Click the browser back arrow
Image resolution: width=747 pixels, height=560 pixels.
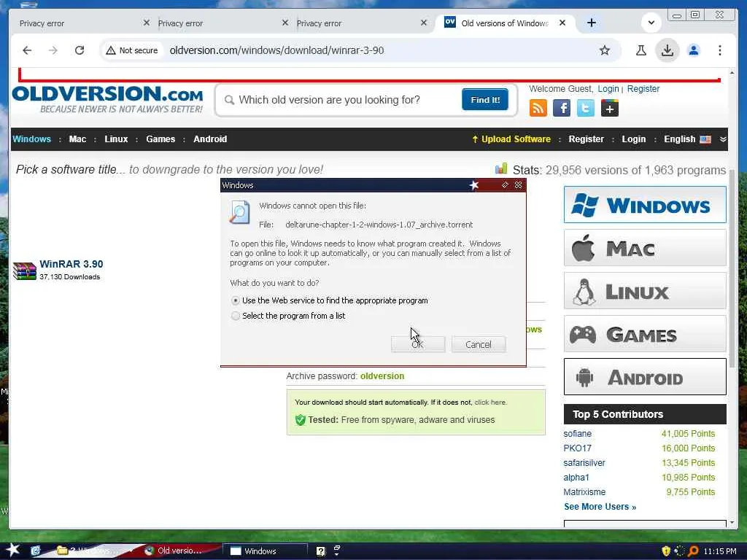click(x=27, y=50)
